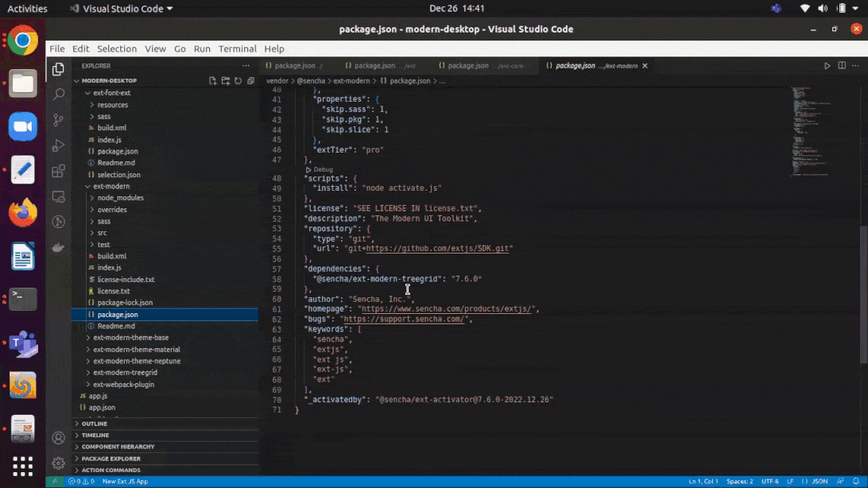Open the Terminal menu
Image resolution: width=868 pixels, height=488 pixels.
(x=237, y=48)
